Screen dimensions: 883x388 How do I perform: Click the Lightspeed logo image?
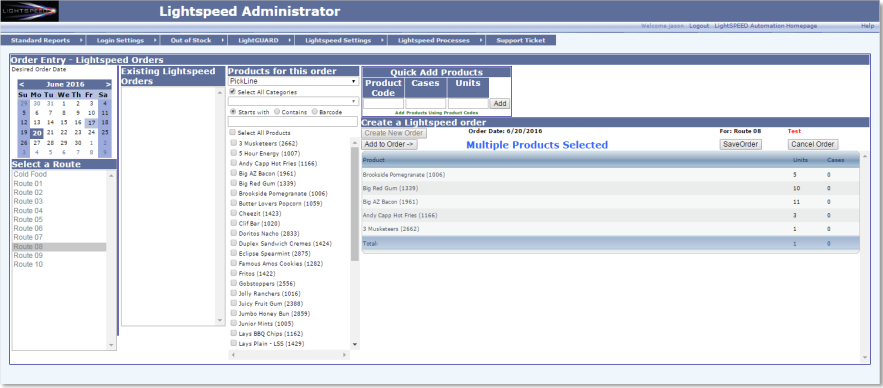tap(30, 11)
